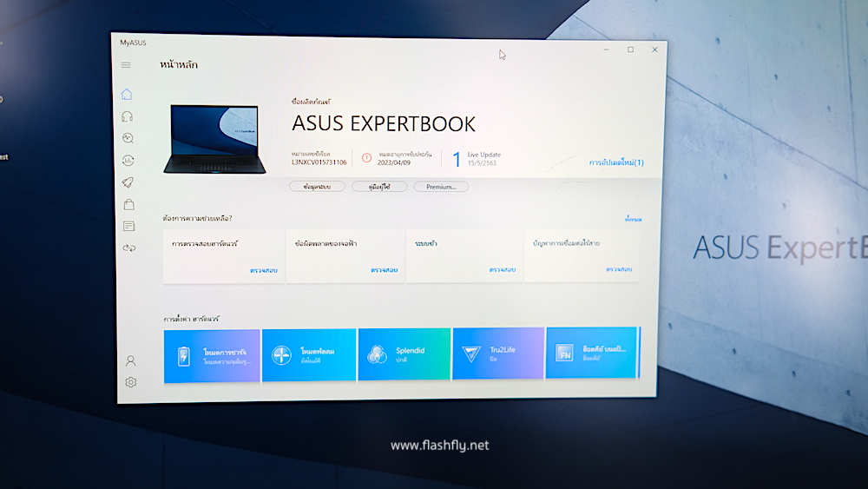Open the Tru2Life tile
Viewport: 868px width, 489px height.
[497, 353]
